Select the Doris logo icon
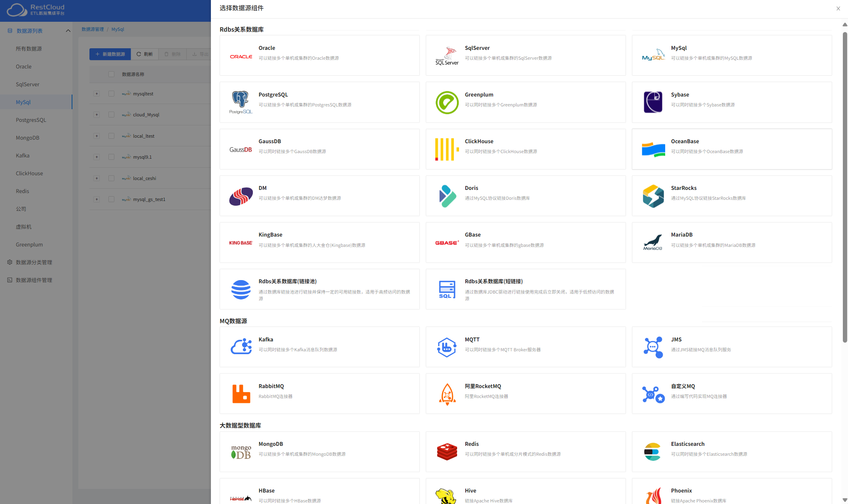The width and height of the screenshot is (848, 504). (x=448, y=196)
